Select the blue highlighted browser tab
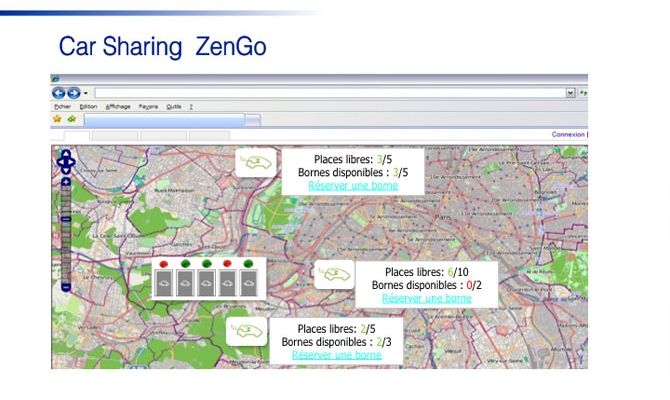 point(164,121)
